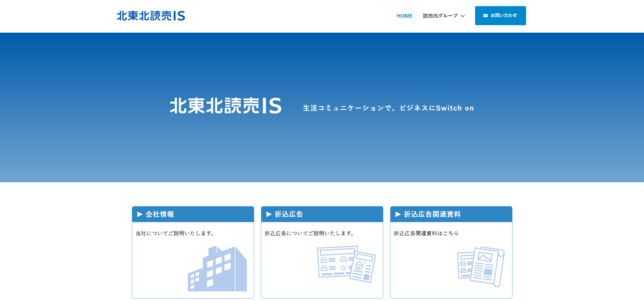
Task: Click the hero tagline ending Switch on
Action: [x=388, y=108]
